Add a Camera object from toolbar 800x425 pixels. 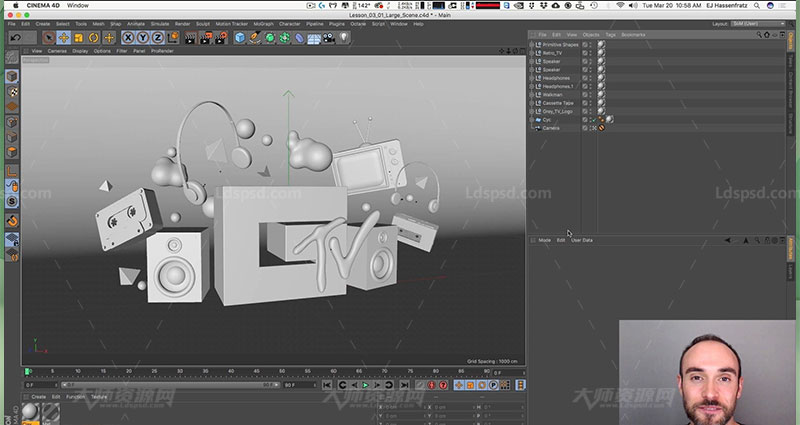pos(329,37)
